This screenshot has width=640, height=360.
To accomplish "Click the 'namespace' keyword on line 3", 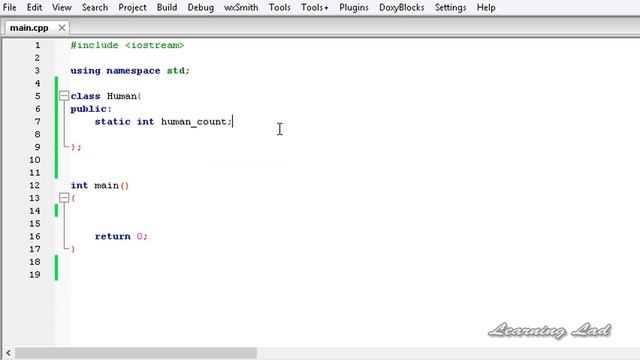I will [133, 71].
